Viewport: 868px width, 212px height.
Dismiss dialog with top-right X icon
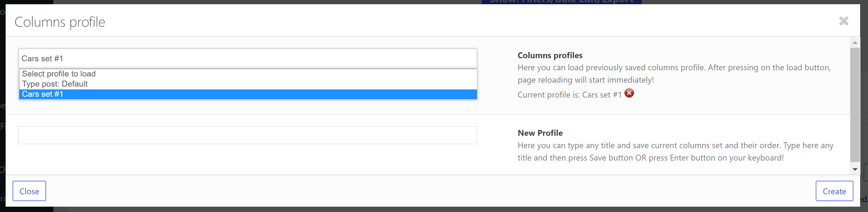pyautogui.click(x=843, y=21)
